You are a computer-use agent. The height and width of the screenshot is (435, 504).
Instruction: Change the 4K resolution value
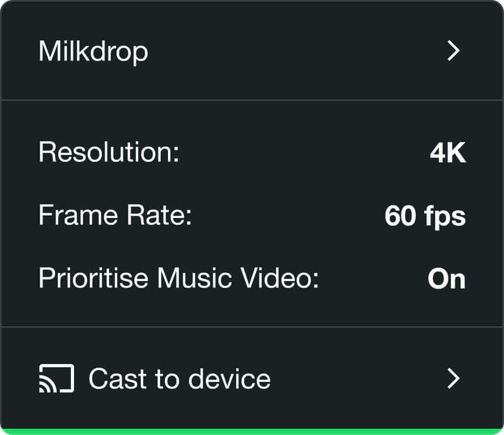click(x=448, y=152)
